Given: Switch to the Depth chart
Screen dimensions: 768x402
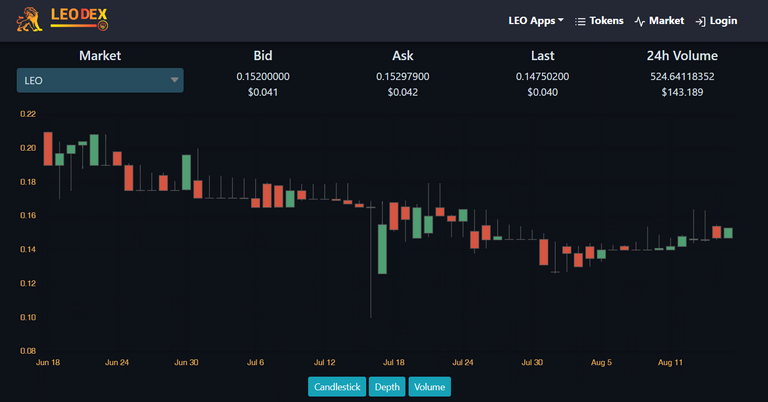Looking at the screenshot, I should pyautogui.click(x=387, y=387).
